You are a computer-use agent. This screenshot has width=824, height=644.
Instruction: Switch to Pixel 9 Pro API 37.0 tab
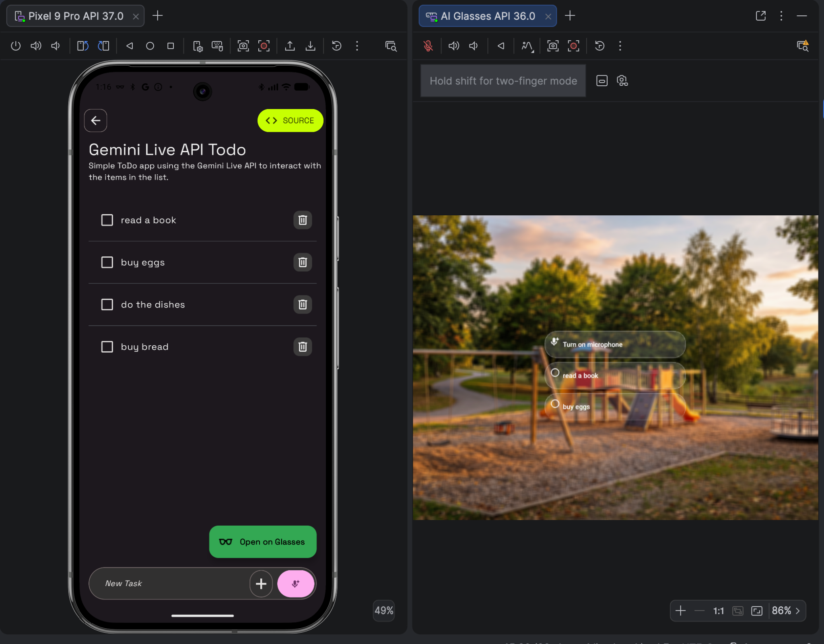[75, 16]
